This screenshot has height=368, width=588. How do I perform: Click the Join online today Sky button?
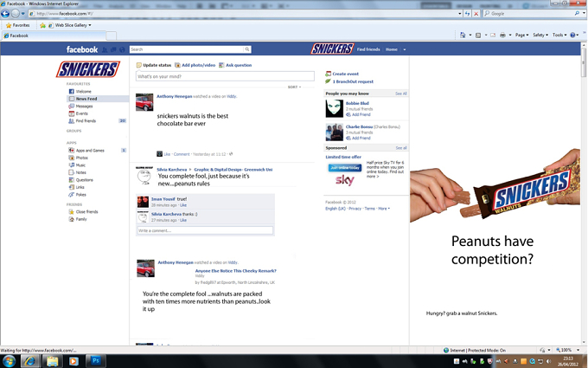coord(345,167)
